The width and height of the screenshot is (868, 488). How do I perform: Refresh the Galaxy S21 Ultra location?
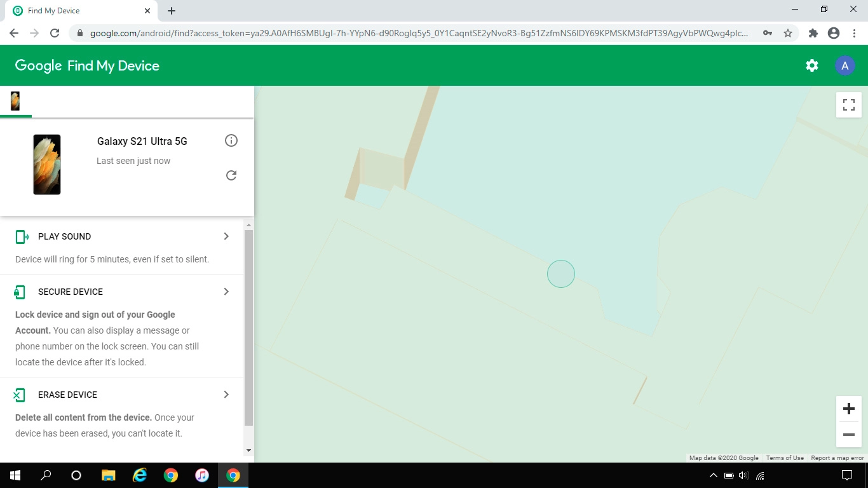(231, 175)
